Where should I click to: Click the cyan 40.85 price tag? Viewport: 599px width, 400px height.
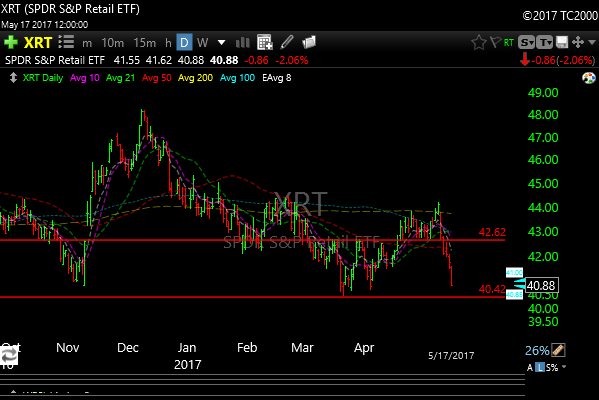(514, 295)
